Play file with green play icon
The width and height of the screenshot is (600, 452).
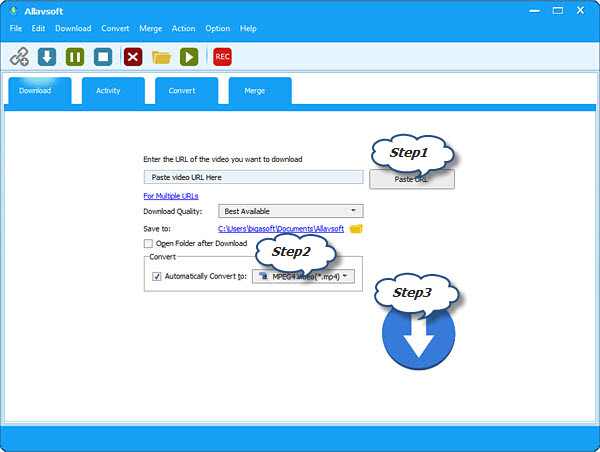click(x=189, y=57)
